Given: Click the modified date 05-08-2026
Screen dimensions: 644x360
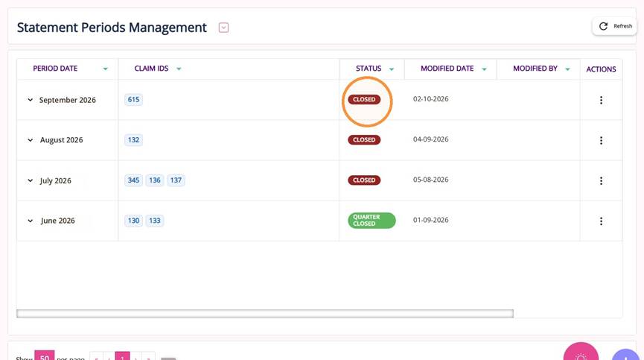Looking at the screenshot, I should point(431,180).
